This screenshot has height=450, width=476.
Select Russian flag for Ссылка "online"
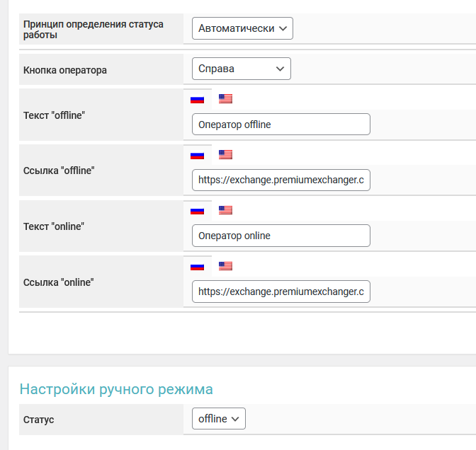(x=197, y=266)
